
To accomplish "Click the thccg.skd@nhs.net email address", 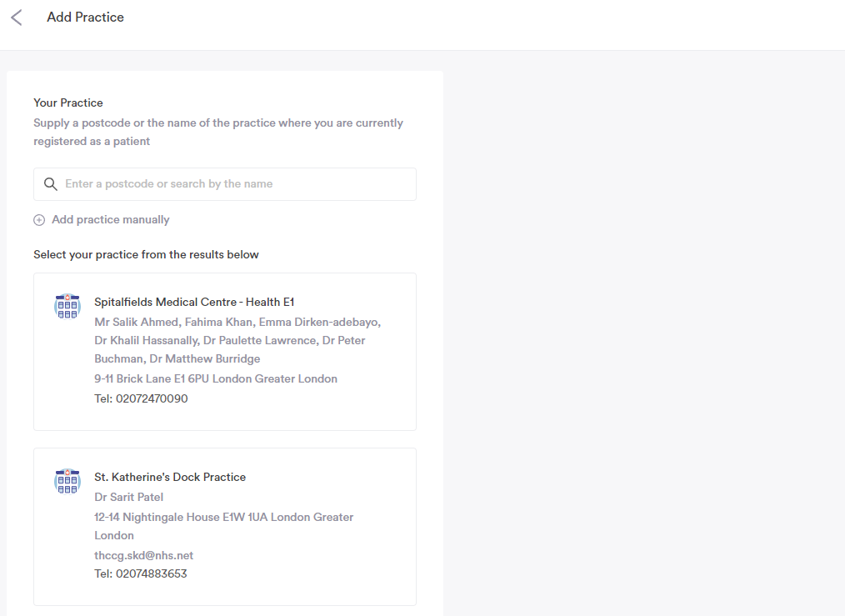I will [x=143, y=555].
